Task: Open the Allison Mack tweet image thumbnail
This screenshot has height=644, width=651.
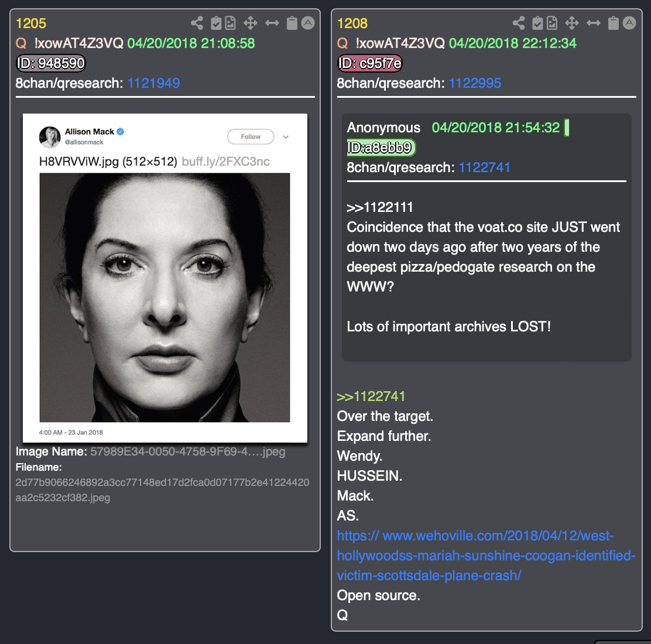Action: tap(165, 278)
